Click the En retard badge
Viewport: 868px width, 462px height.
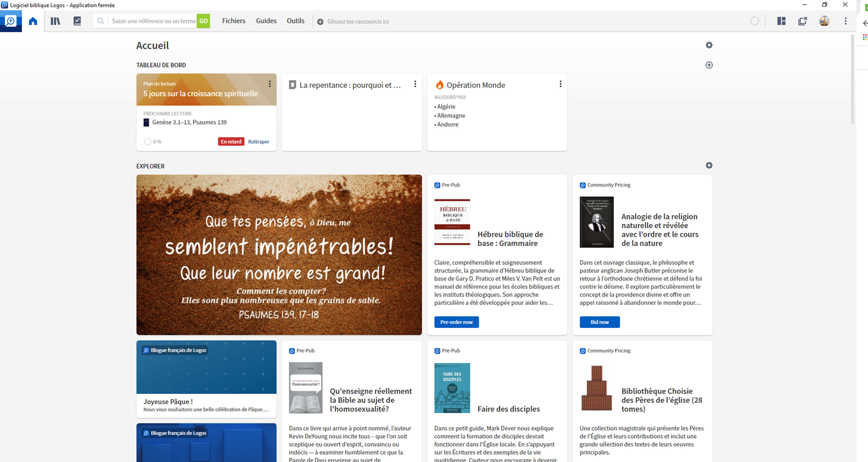point(231,142)
